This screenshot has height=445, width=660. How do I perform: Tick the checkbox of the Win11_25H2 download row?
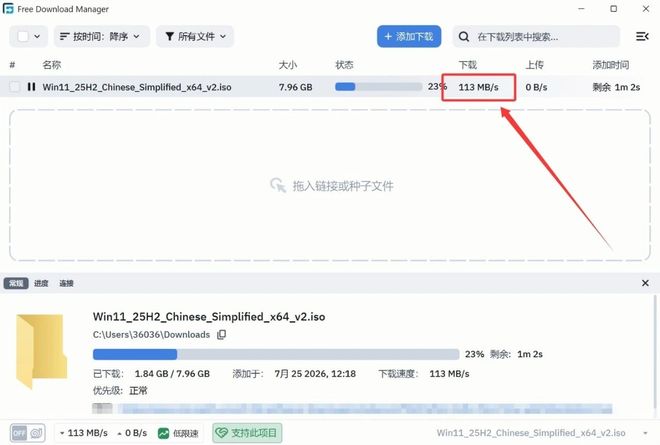[15, 87]
